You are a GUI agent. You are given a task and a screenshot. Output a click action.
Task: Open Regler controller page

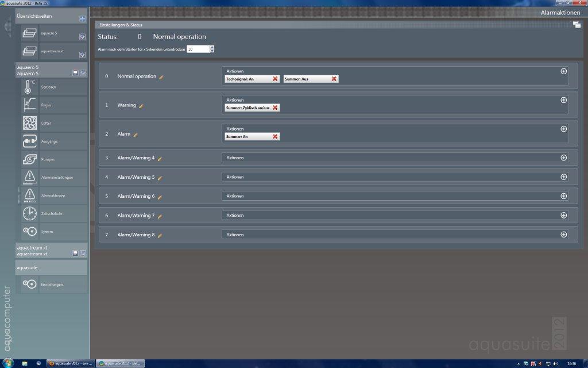(54, 105)
